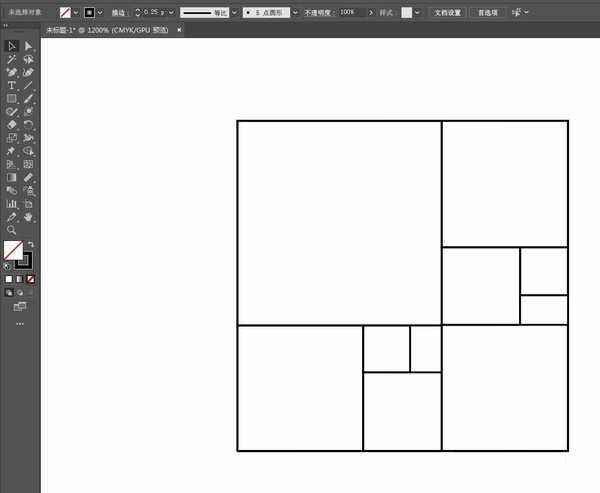Select the Direct Selection tool
600x493 pixels.
coord(29,46)
